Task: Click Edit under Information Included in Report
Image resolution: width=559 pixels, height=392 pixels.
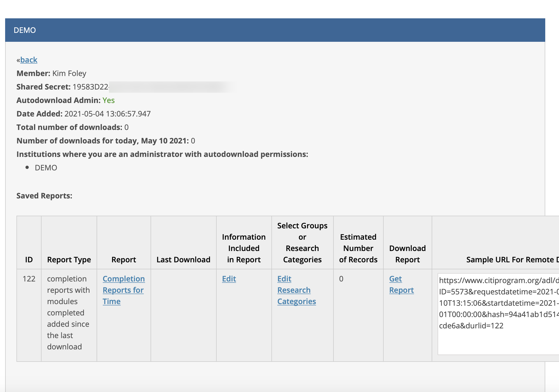Action: (229, 279)
